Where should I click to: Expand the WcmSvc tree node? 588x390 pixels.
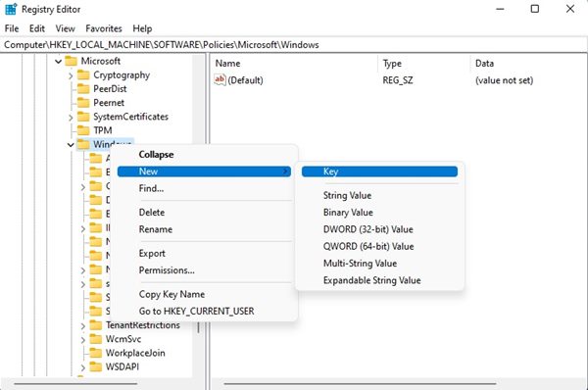(x=83, y=339)
